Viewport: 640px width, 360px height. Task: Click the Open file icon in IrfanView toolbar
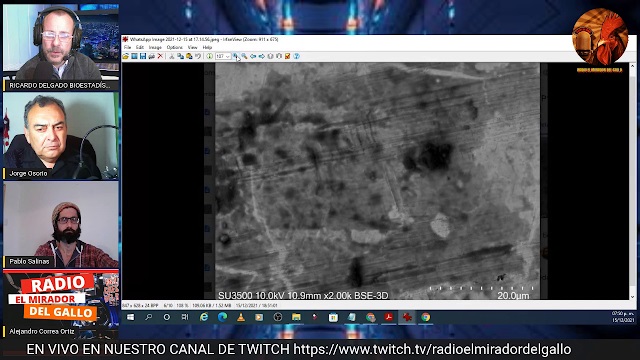pyautogui.click(x=126, y=56)
